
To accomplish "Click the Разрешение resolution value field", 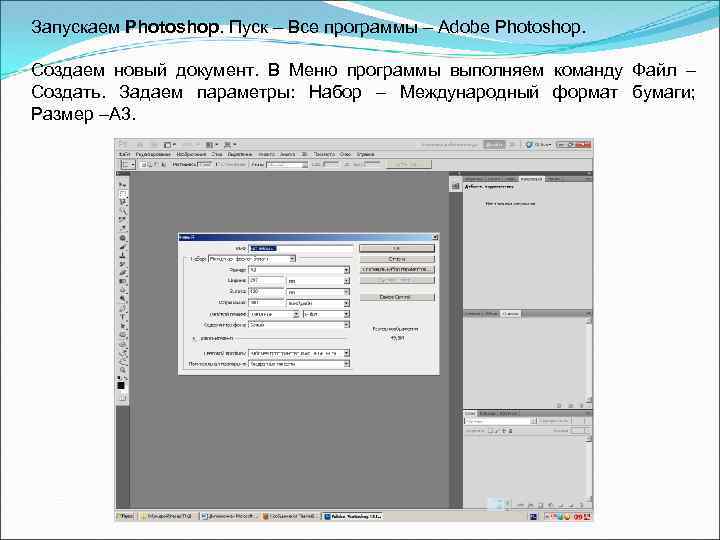I will pyautogui.click(x=266, y=303).
